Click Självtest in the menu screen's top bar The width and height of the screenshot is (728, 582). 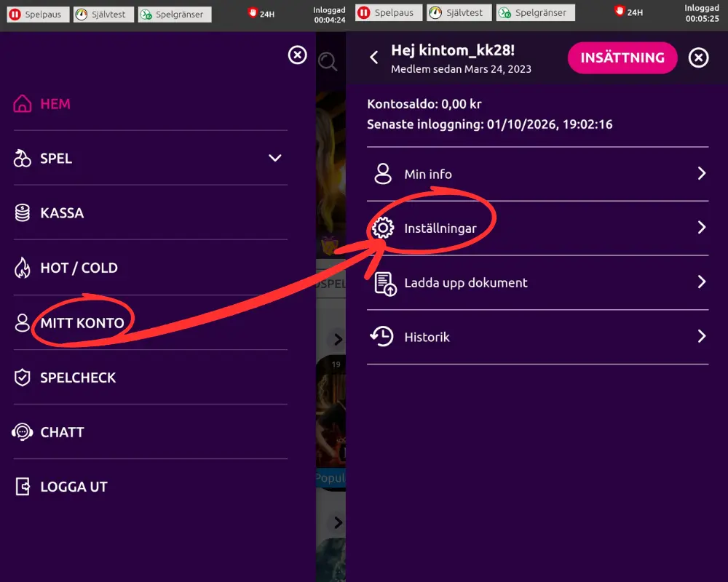pyautogui.click(x=103, y=15)
